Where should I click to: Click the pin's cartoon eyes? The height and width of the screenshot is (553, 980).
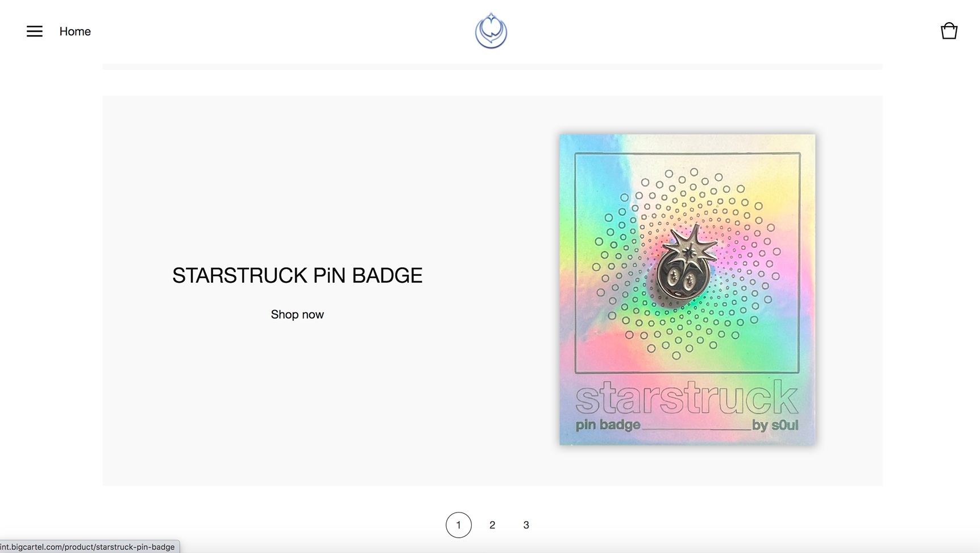click(x=681, y=279)
